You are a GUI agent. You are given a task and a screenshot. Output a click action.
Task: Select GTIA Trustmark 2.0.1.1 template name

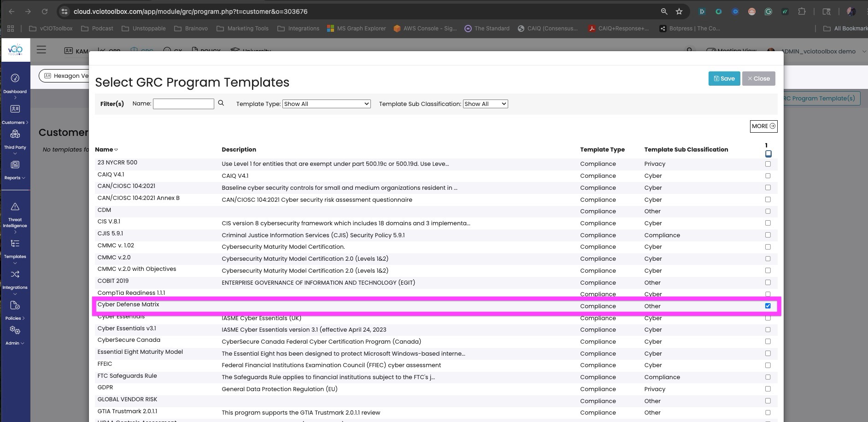127,411
